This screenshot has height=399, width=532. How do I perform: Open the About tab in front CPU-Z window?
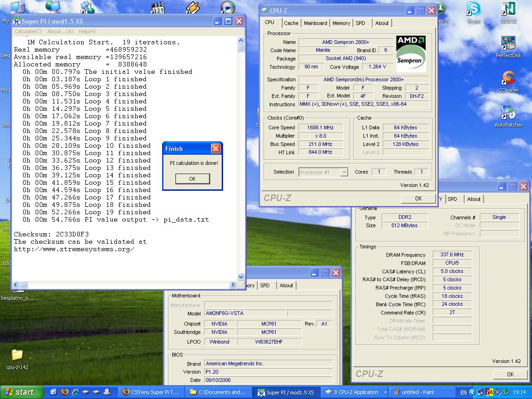382,23
